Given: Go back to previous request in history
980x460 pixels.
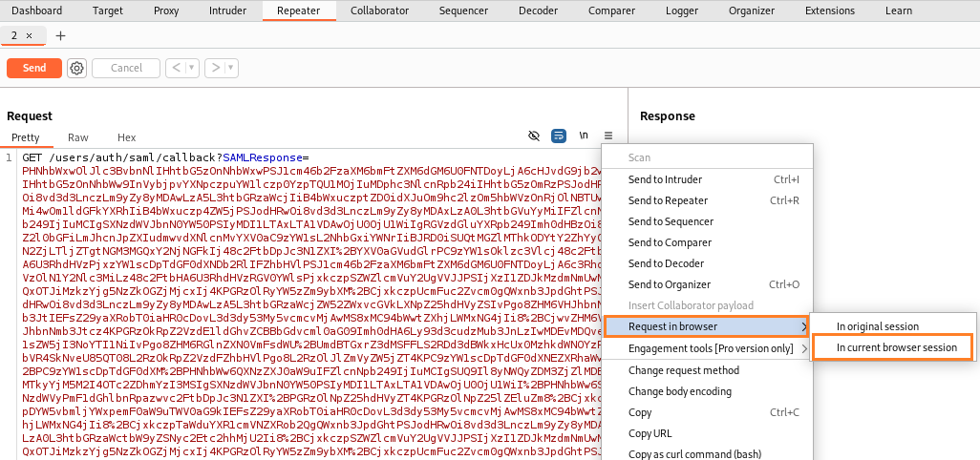Looking at the screenshot, I should tap(176, 68).
